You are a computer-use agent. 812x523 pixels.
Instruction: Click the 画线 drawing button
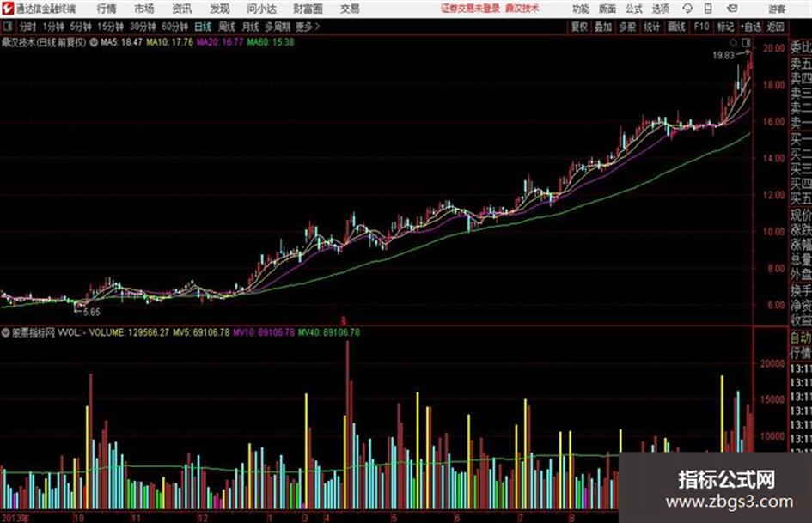tap(676, 27)
